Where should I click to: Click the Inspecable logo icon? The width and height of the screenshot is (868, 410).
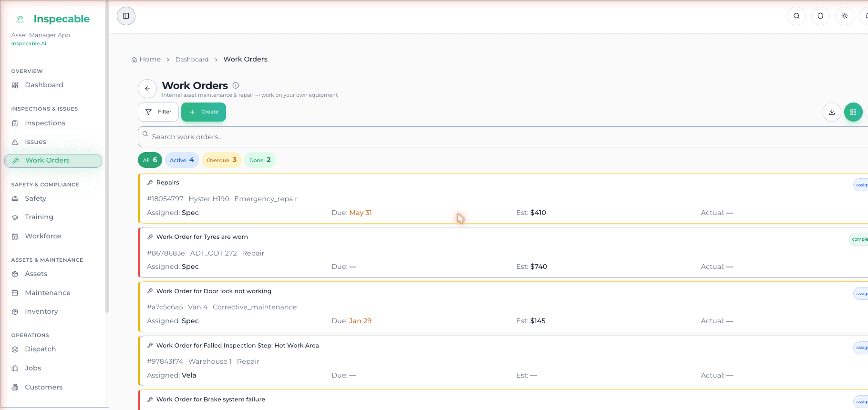tap(20, 19)
